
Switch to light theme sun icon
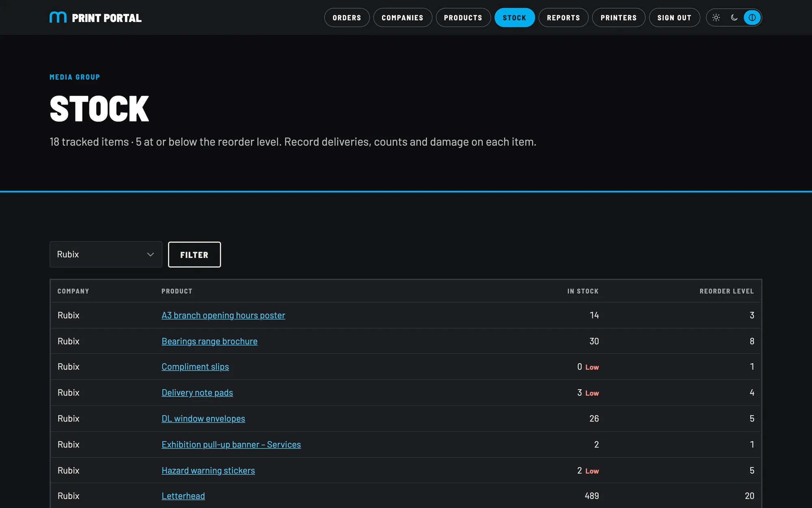tap(716, 17)
